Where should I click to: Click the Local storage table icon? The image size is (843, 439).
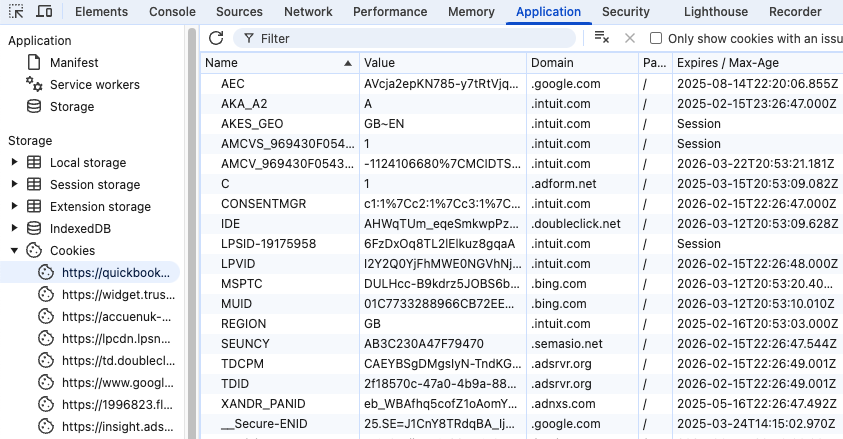pyautogui.click(x=34, y=162)
